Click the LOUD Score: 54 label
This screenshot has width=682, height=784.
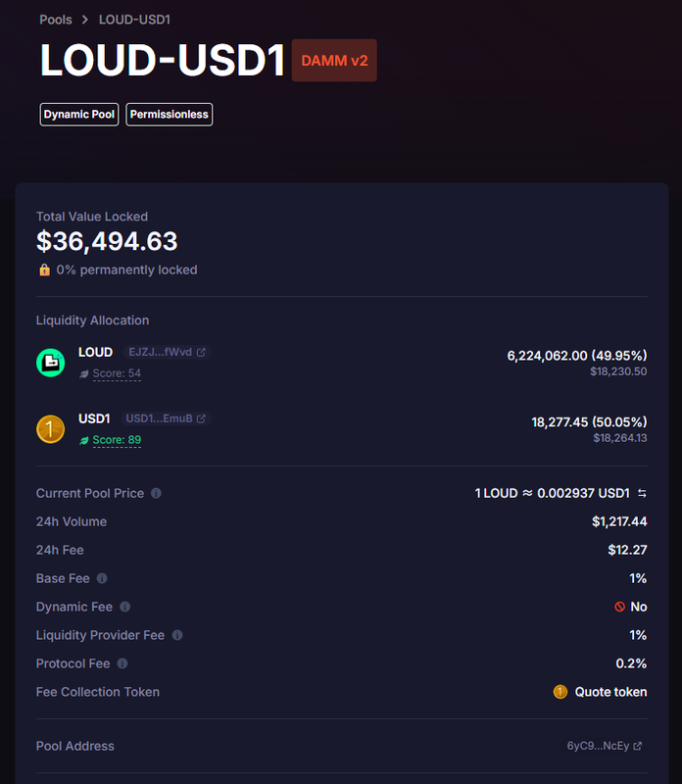(x=116, y=373)
